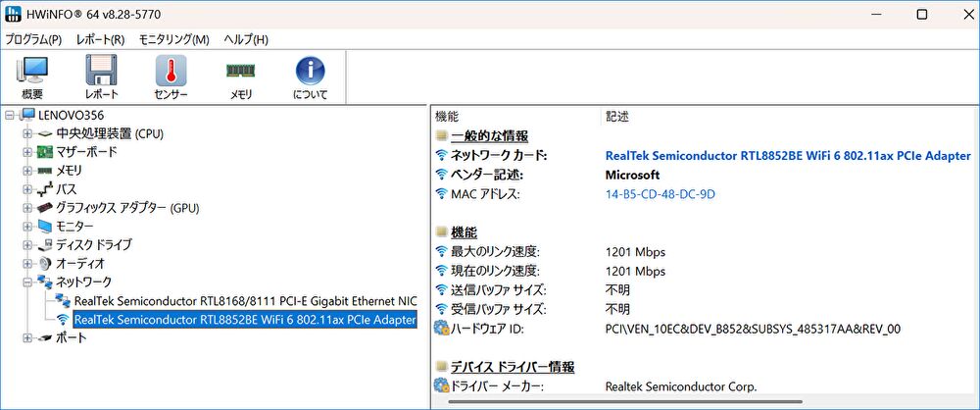The height and width of the screenshot is (410, 980).
Task: Click the メモリ memory module icon
Action: coord(240,77)
